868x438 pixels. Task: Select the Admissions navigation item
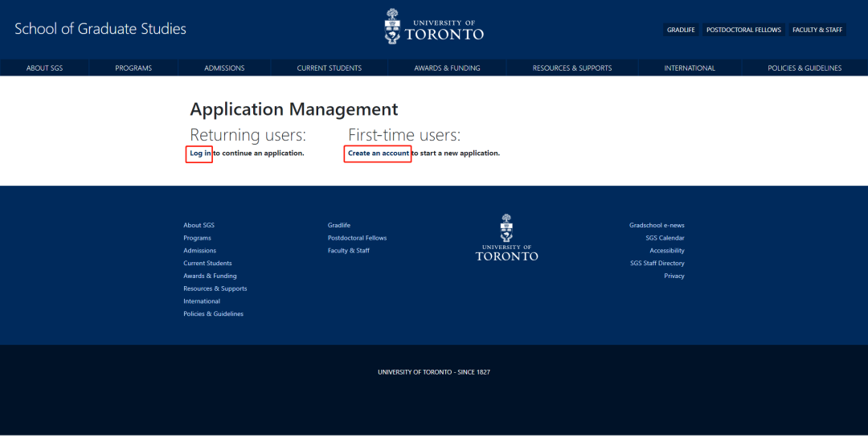(224, 68)
